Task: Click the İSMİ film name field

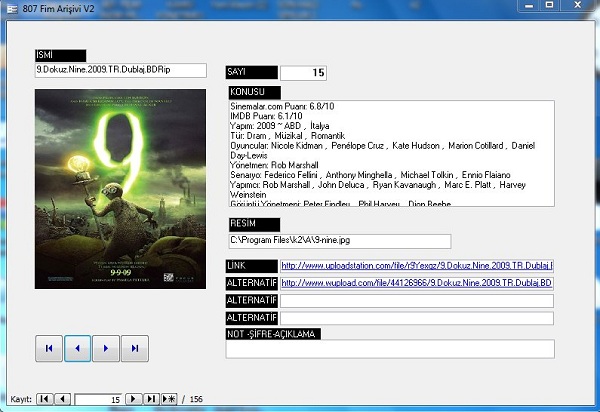Action: click(121, 70)
